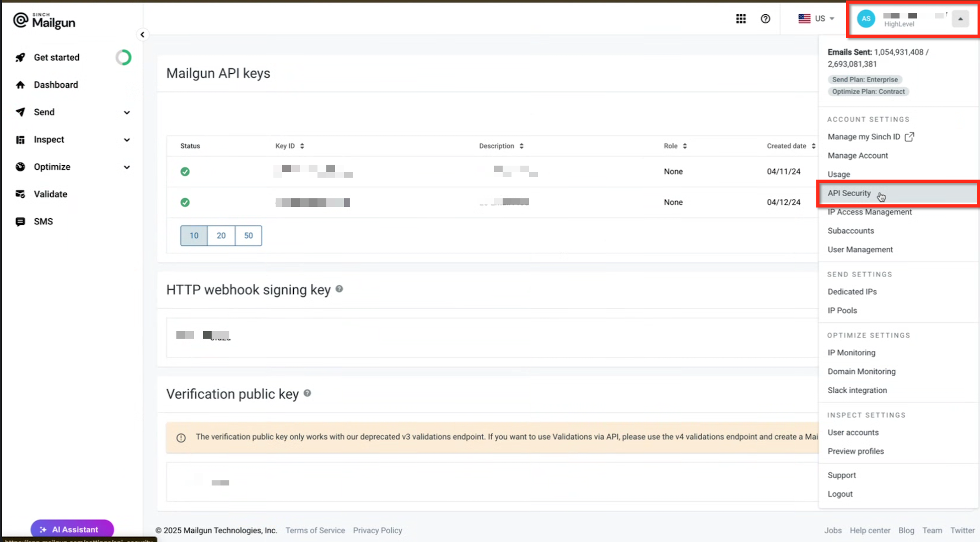Click the help question mark icon

click(x=766, y=18)
